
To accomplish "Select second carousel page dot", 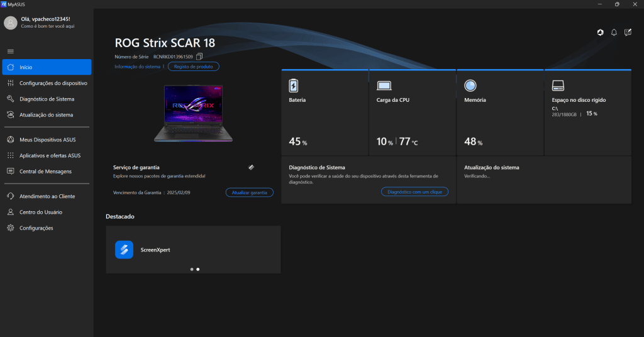I will 198,269.
